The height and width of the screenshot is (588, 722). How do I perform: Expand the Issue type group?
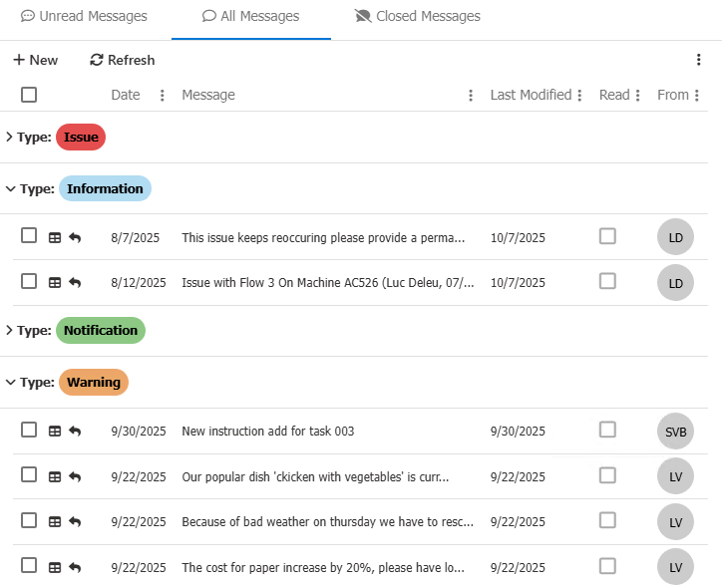[9, 137]
